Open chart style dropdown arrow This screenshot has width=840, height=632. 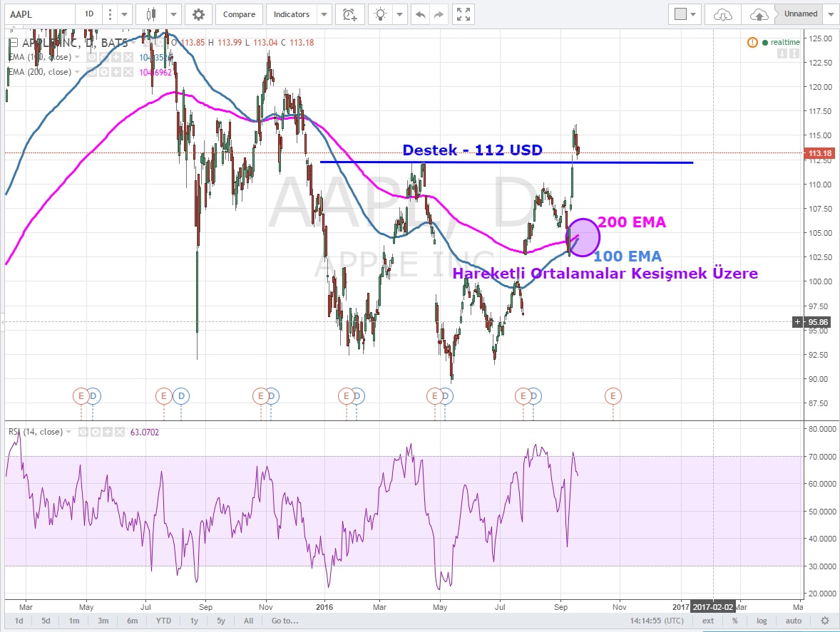coord(174,14)
